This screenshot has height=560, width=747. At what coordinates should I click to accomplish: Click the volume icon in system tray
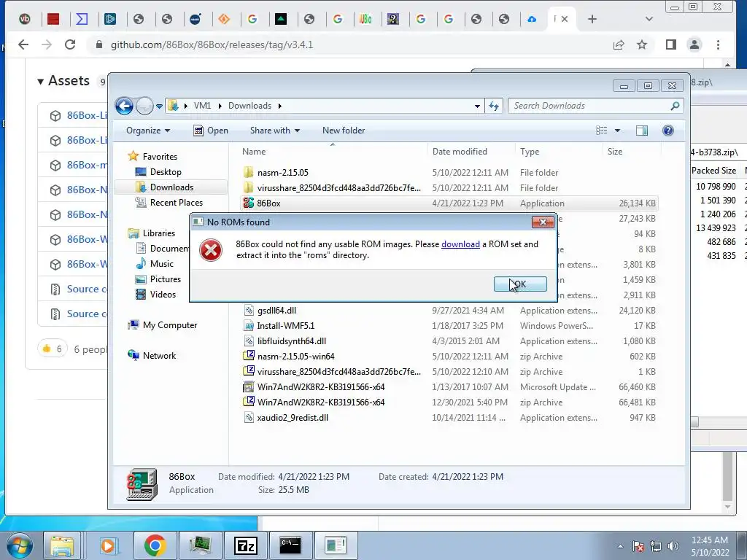point(673,546)
